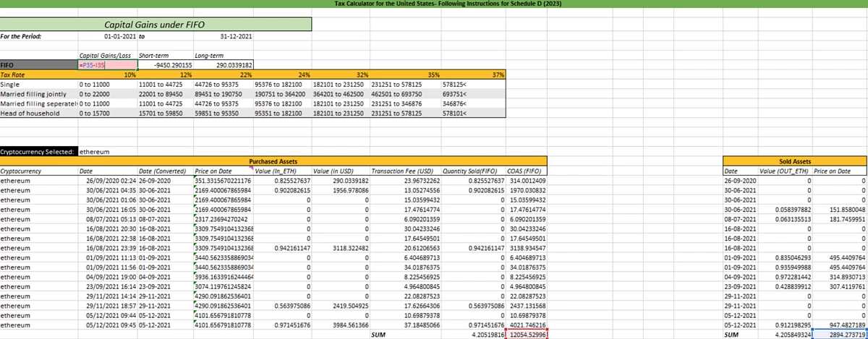Select the date cell 05/12/2021 09:45
This screenshot has height=339, width=868.
click(106, 325)
